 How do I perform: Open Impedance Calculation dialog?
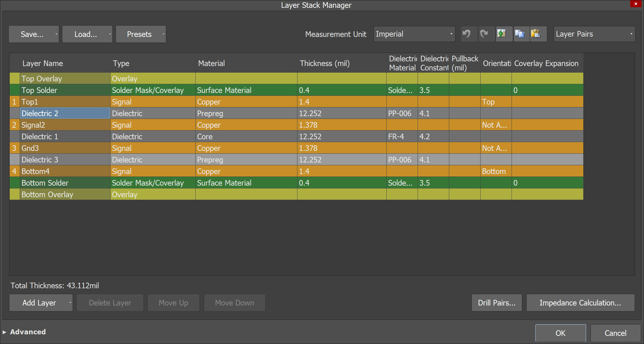click(x=580, y=303)
